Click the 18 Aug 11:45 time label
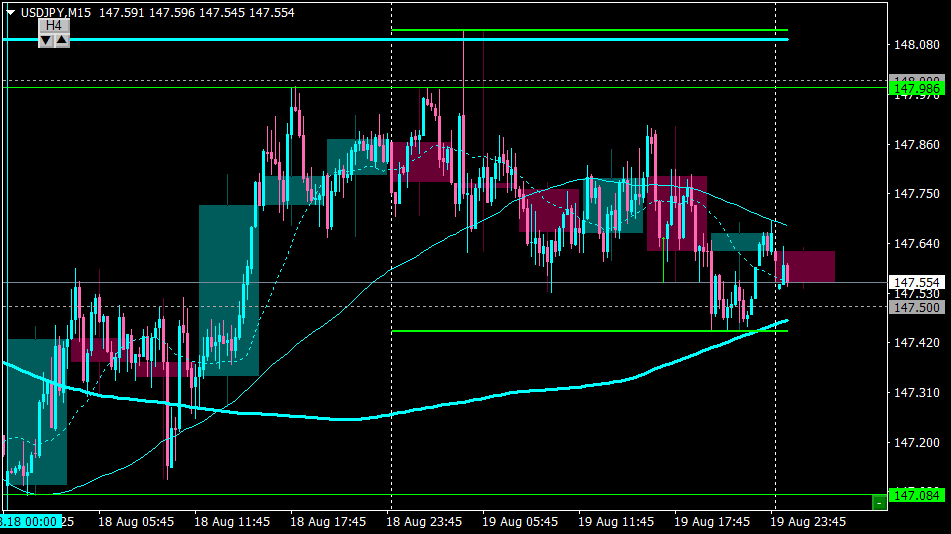Image resolution: width=951 pixels, height=534 pixels. coord(232,522)
